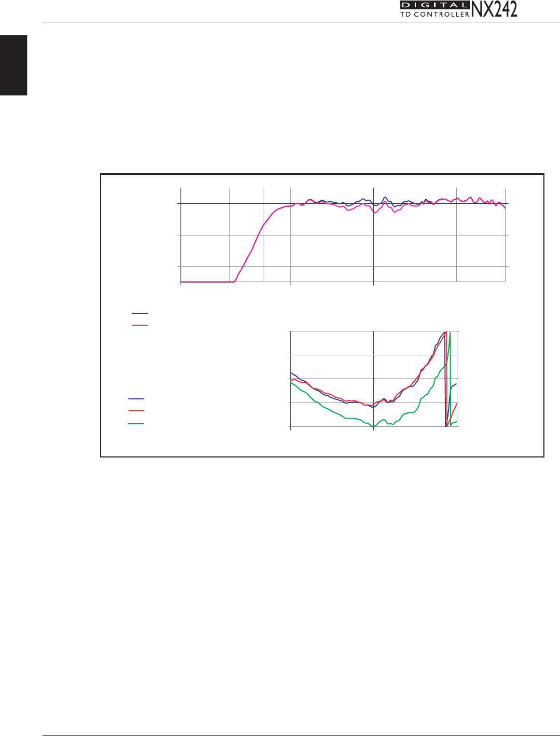Select the blue legend line of lower chart
560x736 pixels.
coord(136,399)
